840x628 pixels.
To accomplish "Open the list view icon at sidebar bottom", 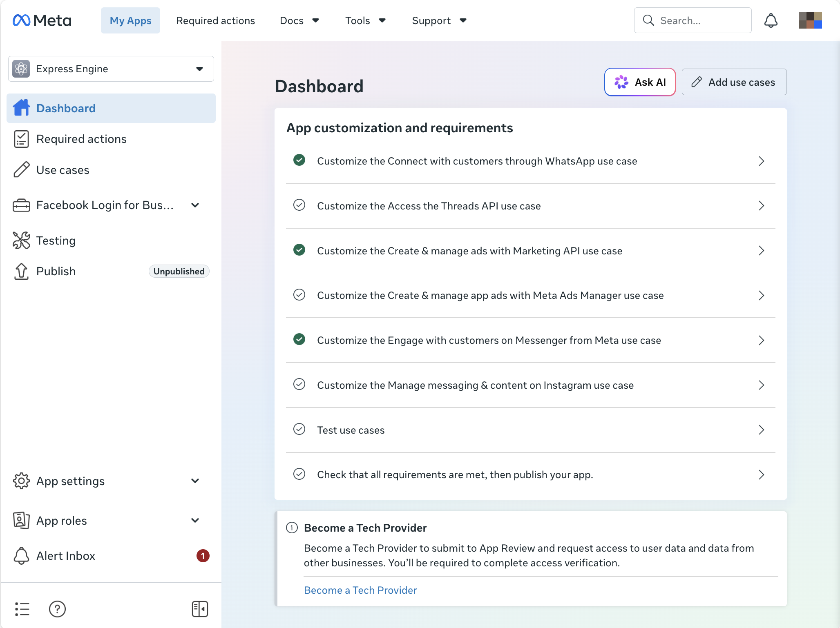I will (22, 609).
